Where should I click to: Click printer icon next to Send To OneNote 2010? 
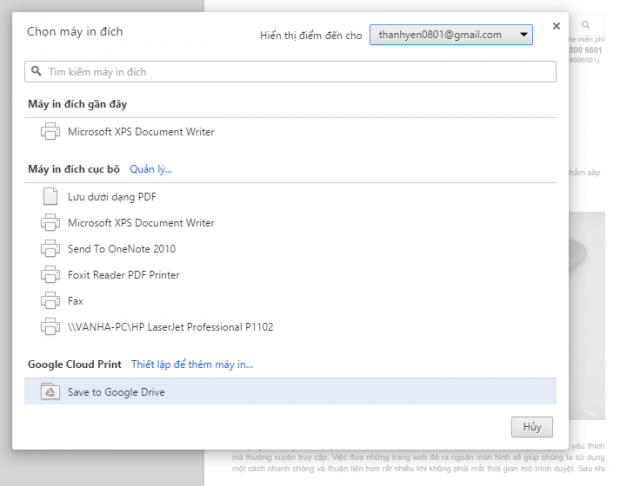point(51,249)
